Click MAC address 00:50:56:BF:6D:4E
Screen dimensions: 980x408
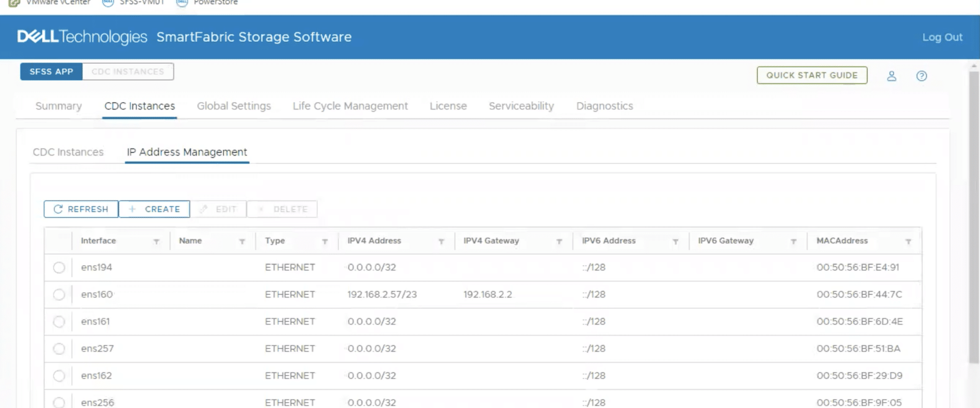point(860,321)
